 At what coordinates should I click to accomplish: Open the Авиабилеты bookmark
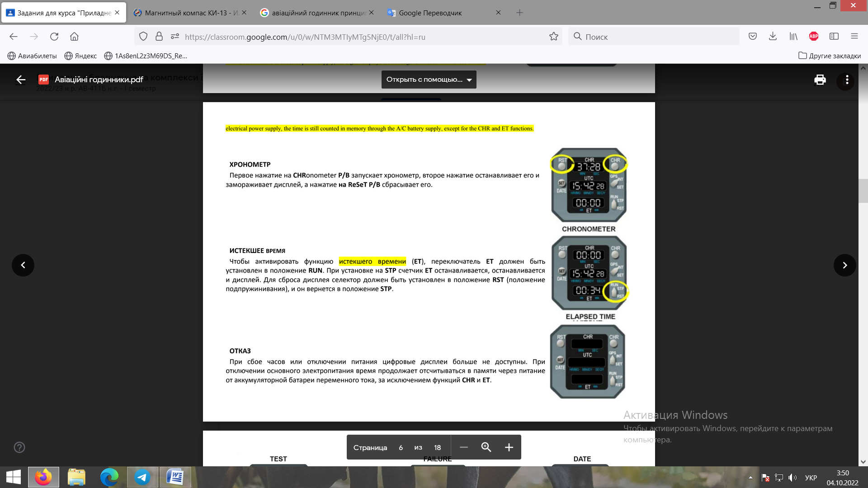[32, 56]
